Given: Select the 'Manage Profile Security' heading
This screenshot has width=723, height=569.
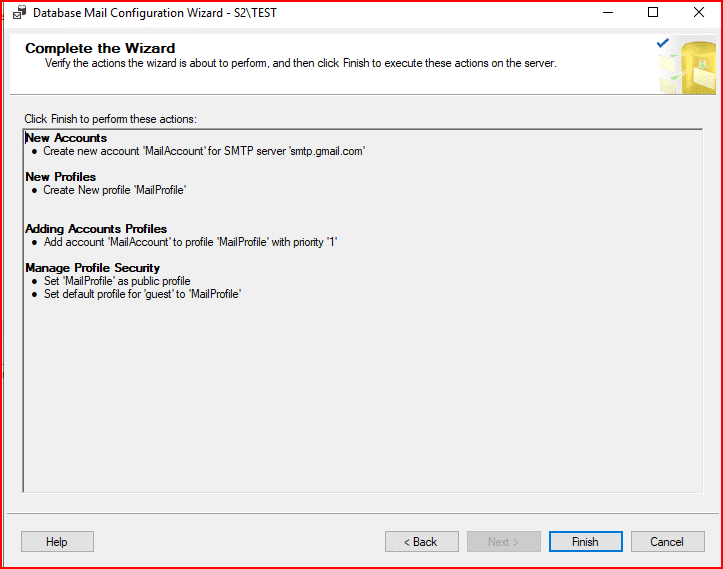Looking at the screenshot, I should click(x=92, y=268).
